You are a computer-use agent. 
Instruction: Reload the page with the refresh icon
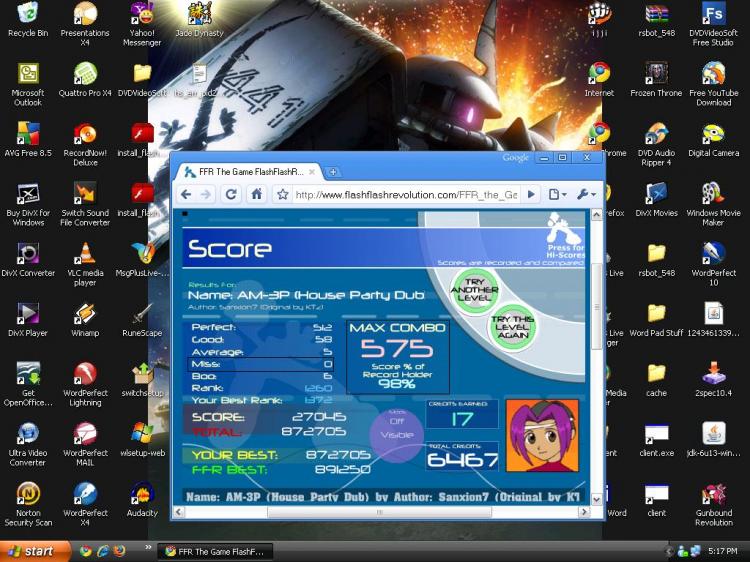[x=232, y=195]
